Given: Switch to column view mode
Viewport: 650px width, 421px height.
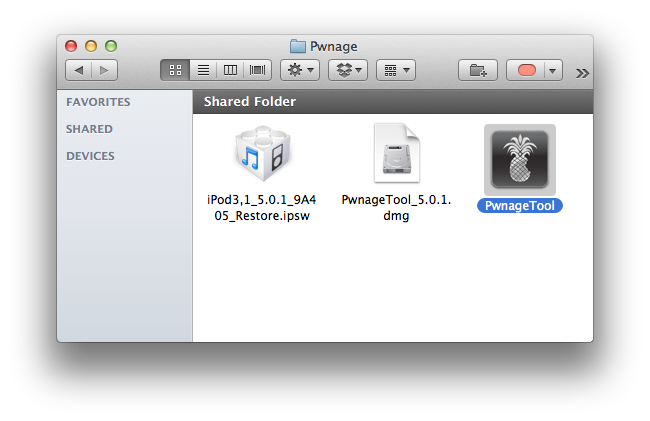Looking at the screenshot, I should (230, 71).
